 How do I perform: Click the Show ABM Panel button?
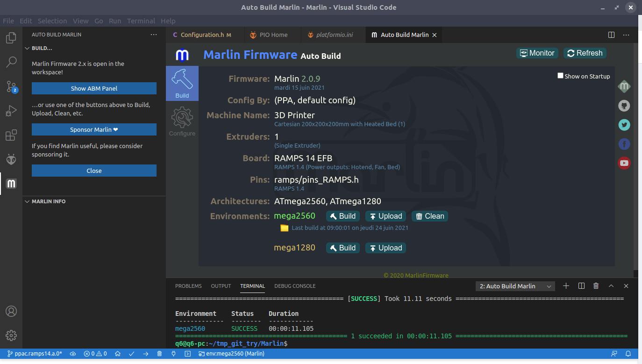[94, 88]
